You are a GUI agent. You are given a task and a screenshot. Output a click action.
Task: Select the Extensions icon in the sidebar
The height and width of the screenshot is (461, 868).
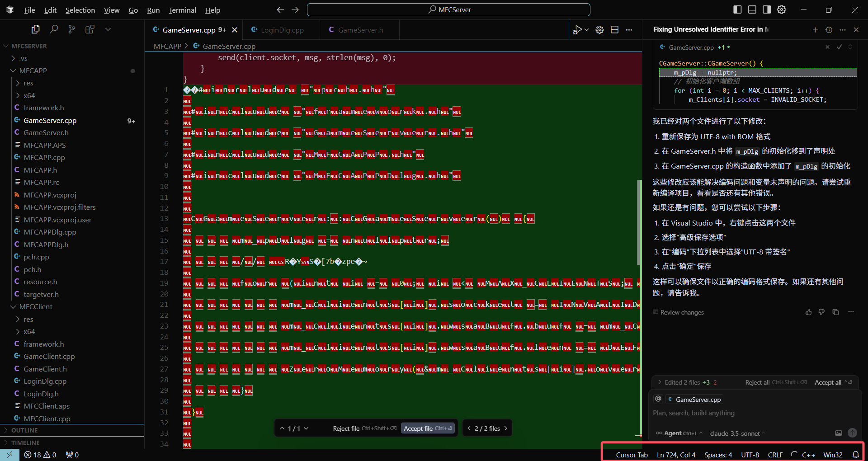(x=90, y=28)
